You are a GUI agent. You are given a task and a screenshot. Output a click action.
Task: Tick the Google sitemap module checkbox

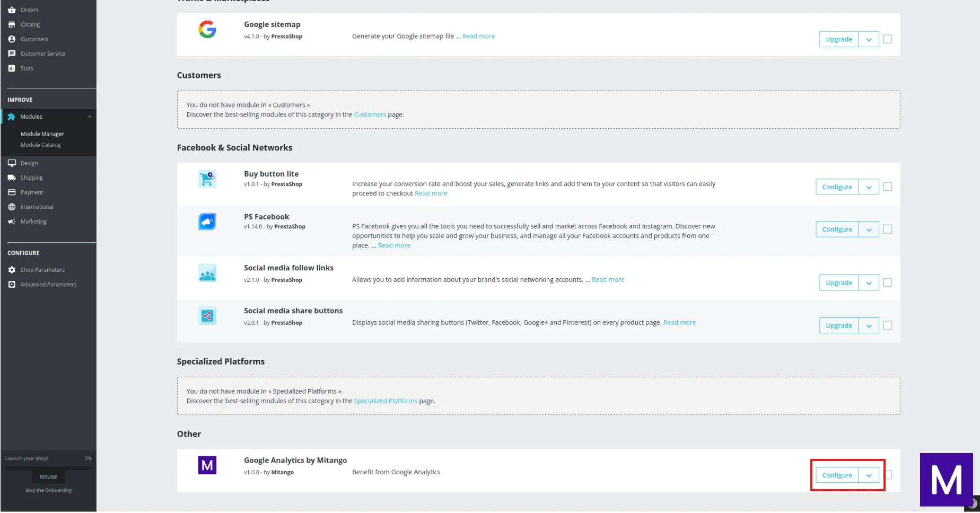click(x=887, y=39)
